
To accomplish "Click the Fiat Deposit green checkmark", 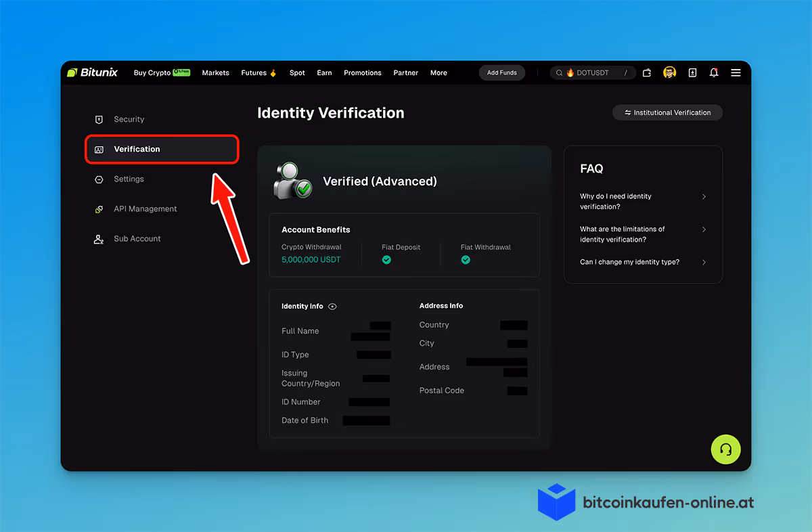I will coord(386,259).
